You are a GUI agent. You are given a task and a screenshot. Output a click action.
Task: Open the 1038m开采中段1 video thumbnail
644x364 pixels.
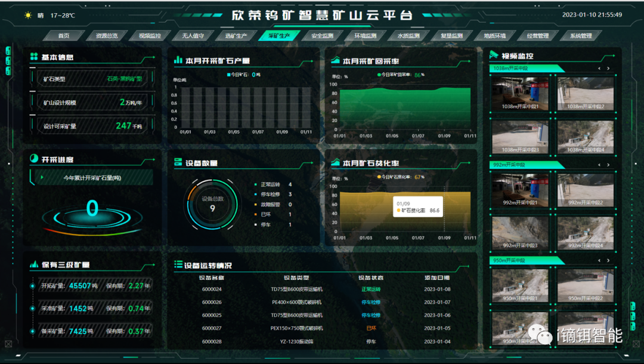pos(520,95)
